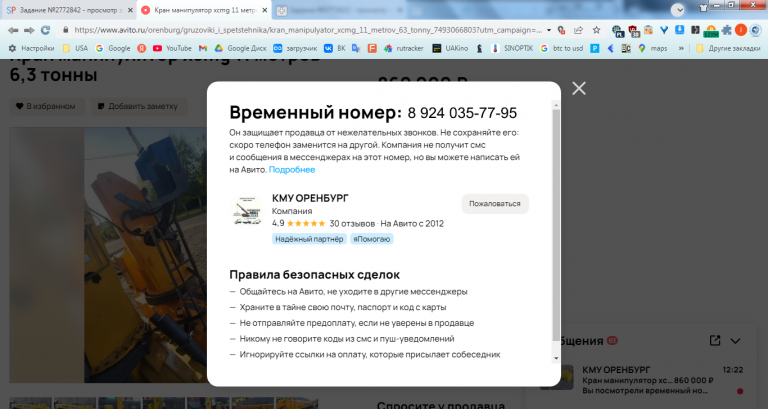
Task: Open the seller's '30 отзывов' reviews
Action: (352, 223)
